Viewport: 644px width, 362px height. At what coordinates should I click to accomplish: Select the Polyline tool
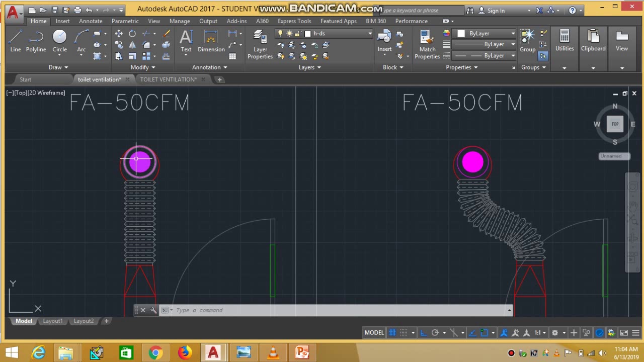36,41
